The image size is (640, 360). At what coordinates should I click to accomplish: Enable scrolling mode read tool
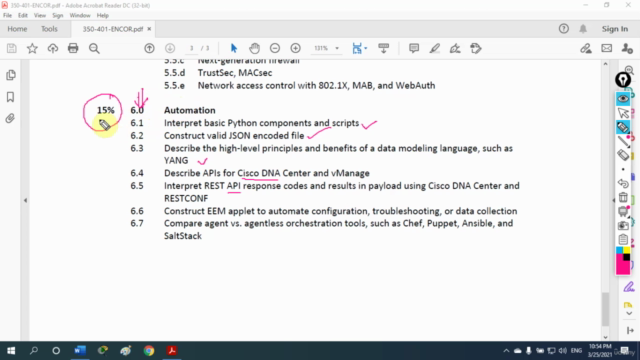(x=384, y=49)
